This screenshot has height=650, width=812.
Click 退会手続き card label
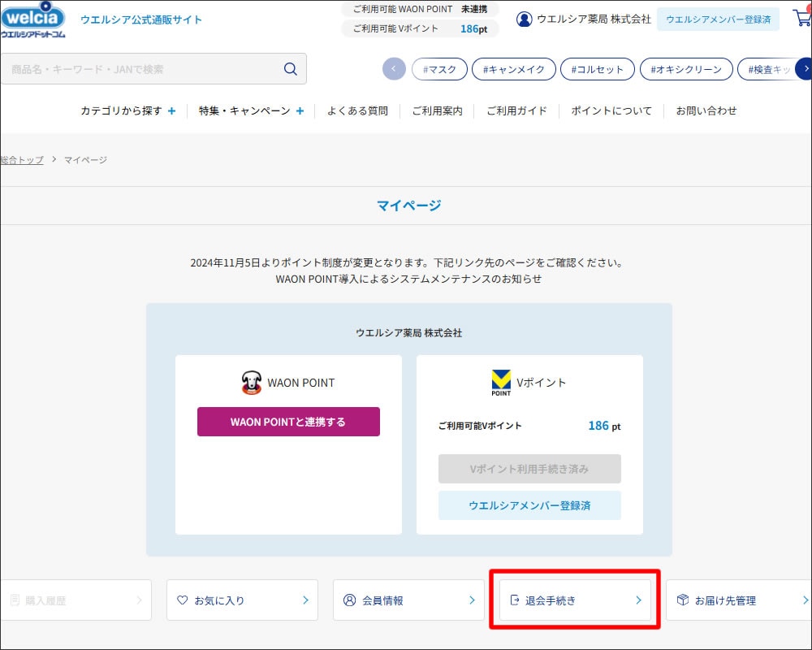(551, 600)
